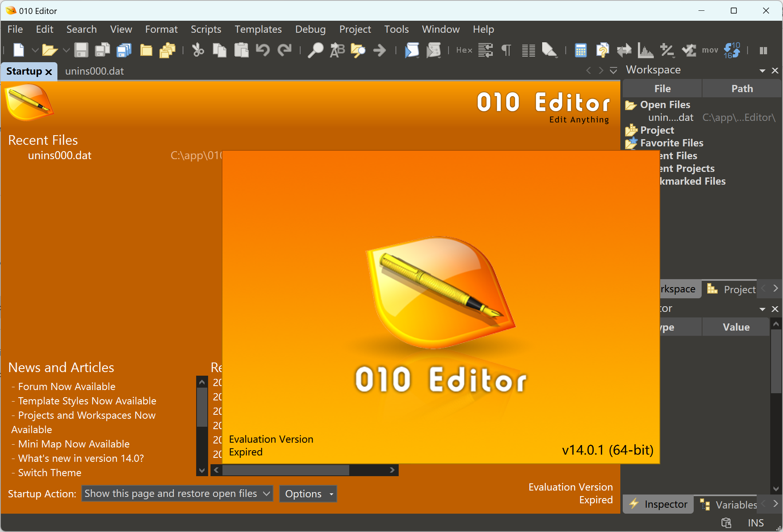Toggle INS insert mode in status bar
The width and height of the screenshot is (783, 532).
pyautogui.click(x=755, y=523)
